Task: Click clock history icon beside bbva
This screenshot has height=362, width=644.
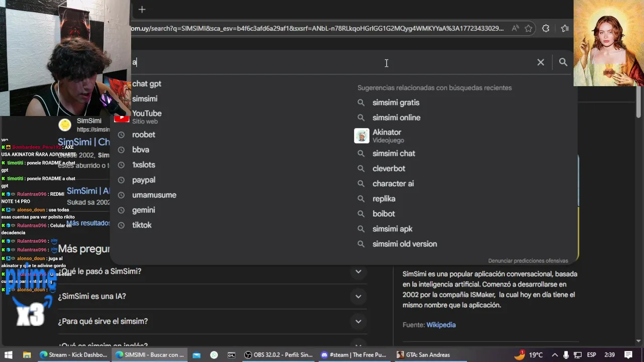Action: point(121,150)
